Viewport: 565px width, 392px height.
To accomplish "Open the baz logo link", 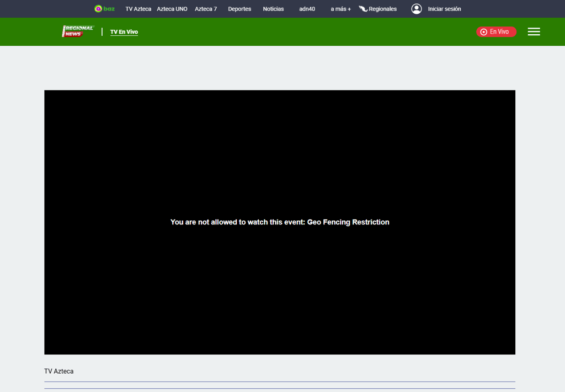I will pyautogui.click(x=104, y=9).
